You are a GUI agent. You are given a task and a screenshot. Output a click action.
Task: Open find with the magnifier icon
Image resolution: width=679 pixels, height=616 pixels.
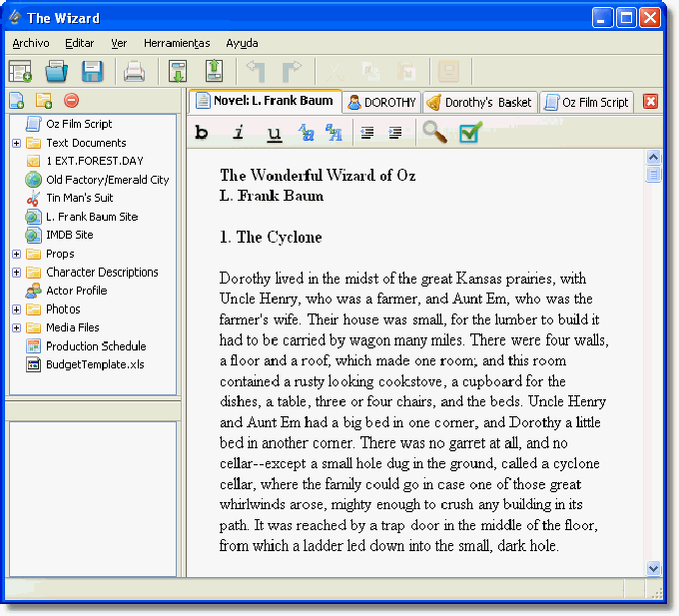(x=434, y=132)
